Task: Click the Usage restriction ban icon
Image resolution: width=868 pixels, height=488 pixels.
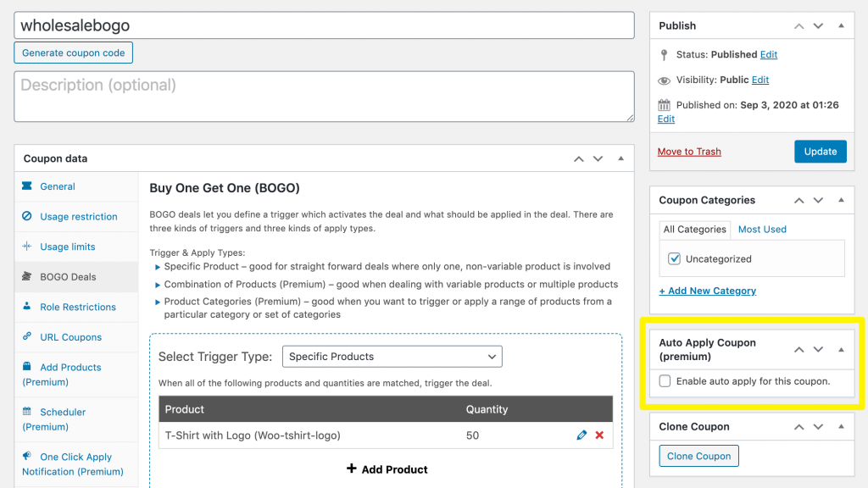Action: [x=27, y=217]
